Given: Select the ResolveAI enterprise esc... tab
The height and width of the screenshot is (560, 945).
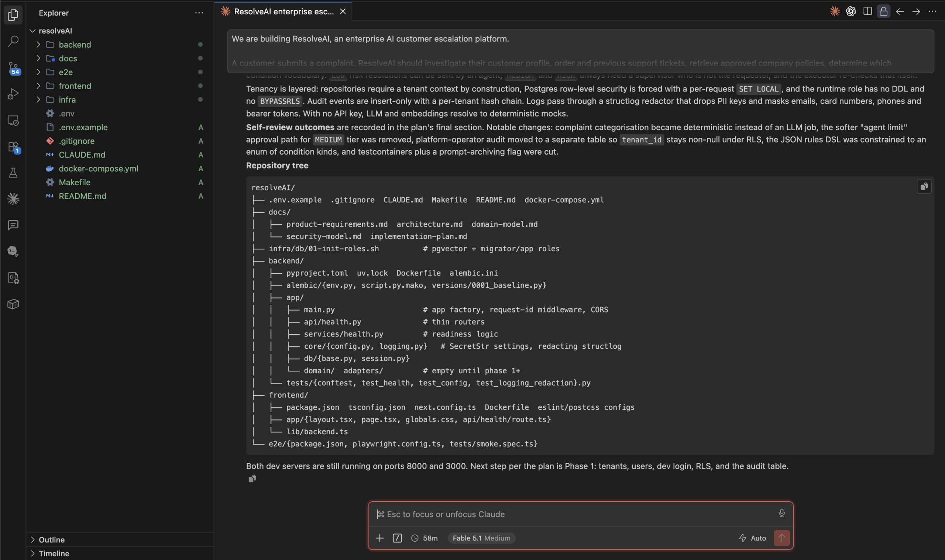Looking at the screenshot, I should pyautogui.click(x=283, y=11).
